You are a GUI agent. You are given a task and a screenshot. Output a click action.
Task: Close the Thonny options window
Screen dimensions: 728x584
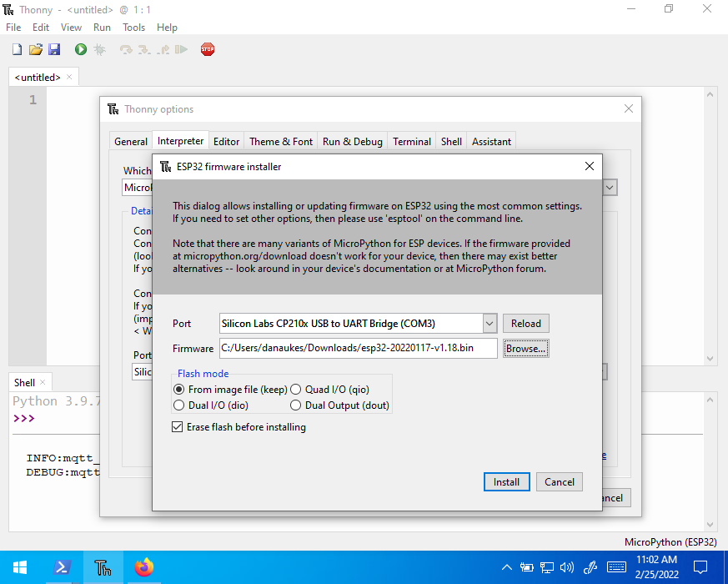click(x=629, y=108)
